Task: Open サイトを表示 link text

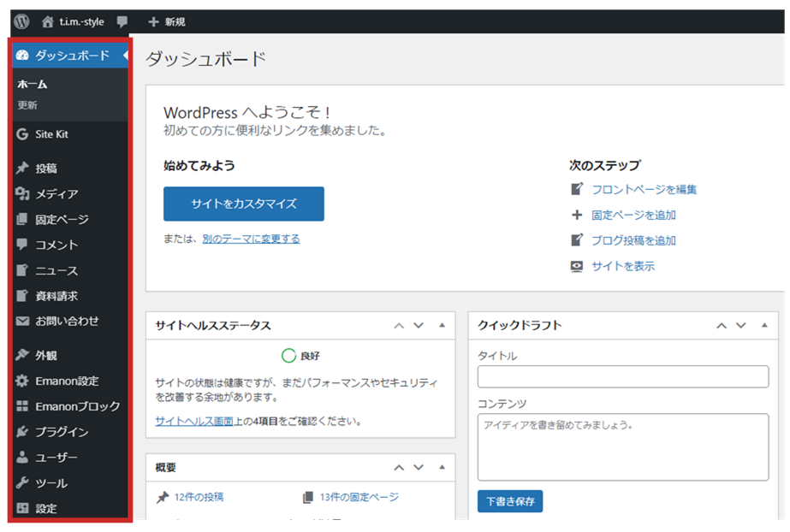Action: coord(623,266)
